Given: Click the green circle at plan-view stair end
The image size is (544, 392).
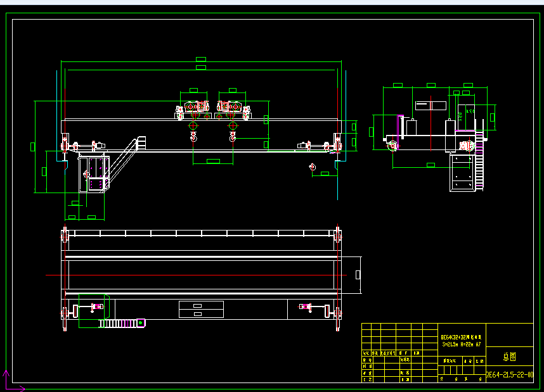Looking at the screenshot, I should [x=141, y=323].
